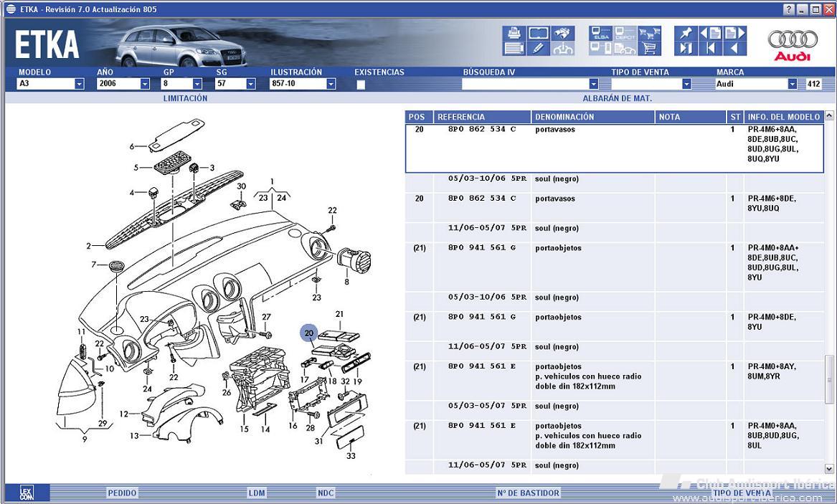The image size is (837, 504).
Task: Click the LexCom logo icon
Action: coord(26,493)
